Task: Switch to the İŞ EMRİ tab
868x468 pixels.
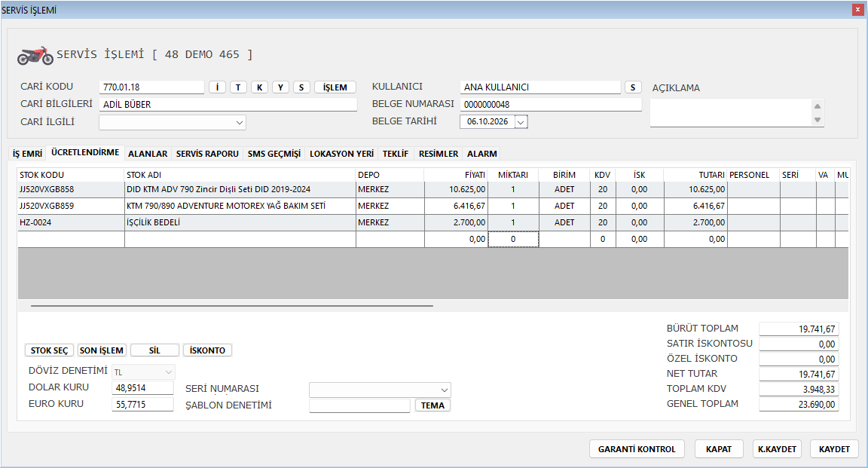Action: point(28,154)
